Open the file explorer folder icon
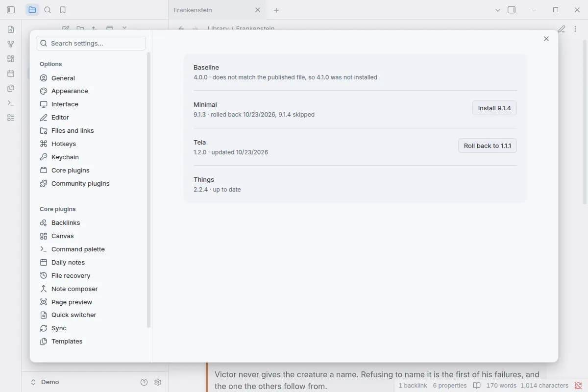 (32, 10)
